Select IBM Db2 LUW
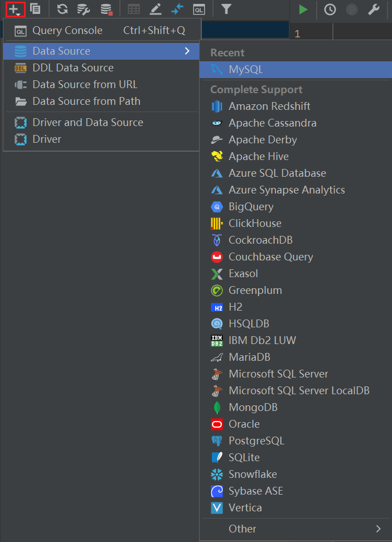Screen dimensions: 392x542 296,341
